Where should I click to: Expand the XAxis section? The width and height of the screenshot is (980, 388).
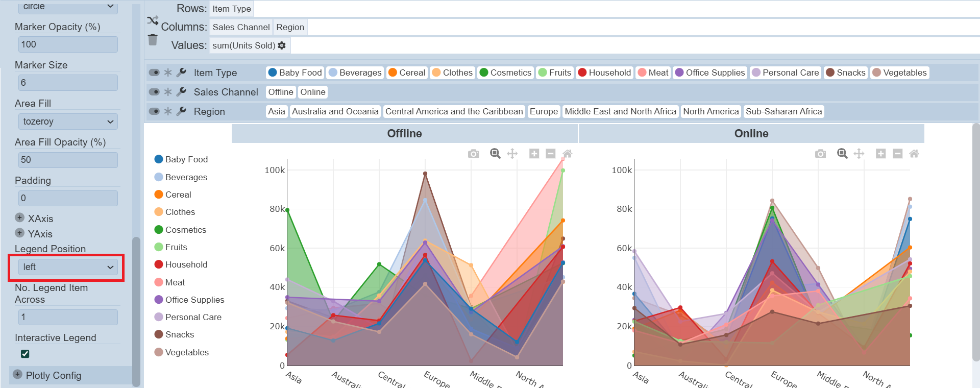pyautogui.click(x=20, y=218)
